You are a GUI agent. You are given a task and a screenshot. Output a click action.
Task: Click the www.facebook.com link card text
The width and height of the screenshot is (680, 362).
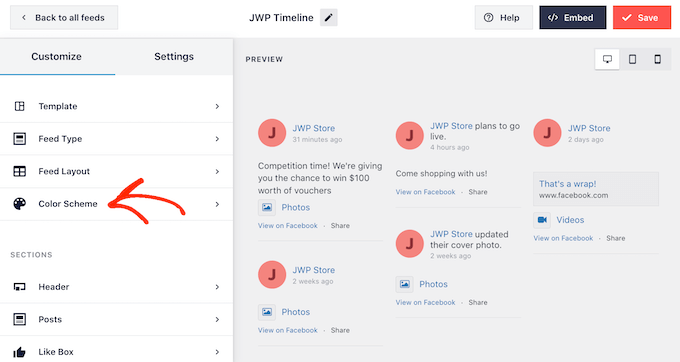click(x=574, y=196)
